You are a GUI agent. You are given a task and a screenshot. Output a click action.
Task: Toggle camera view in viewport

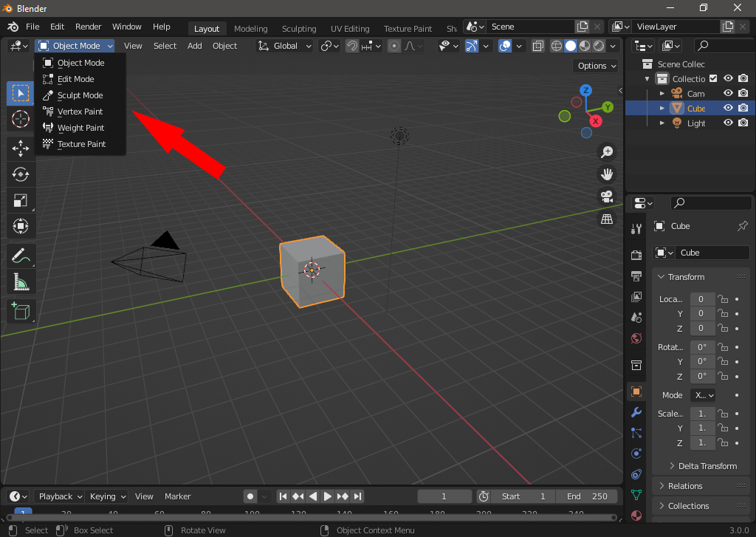pyautogui.click(x=607, y=196)
